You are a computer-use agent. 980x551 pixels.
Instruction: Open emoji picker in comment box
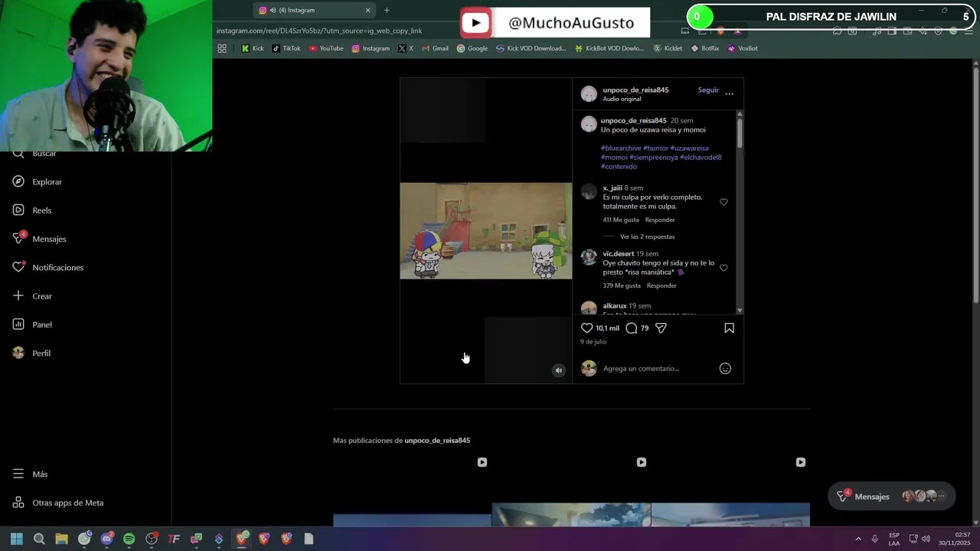click(x=725, y=369)
